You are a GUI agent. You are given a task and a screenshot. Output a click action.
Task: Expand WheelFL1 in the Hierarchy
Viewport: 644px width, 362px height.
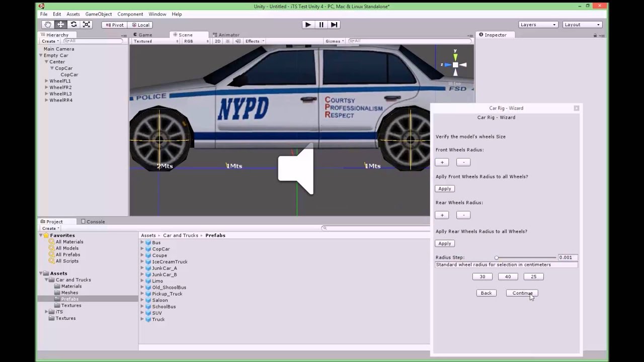(x=46, y=81)
